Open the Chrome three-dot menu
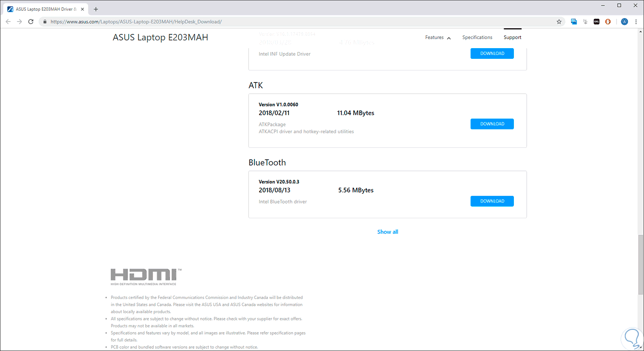The image size is (644, 351). click(x=636, y=21)
